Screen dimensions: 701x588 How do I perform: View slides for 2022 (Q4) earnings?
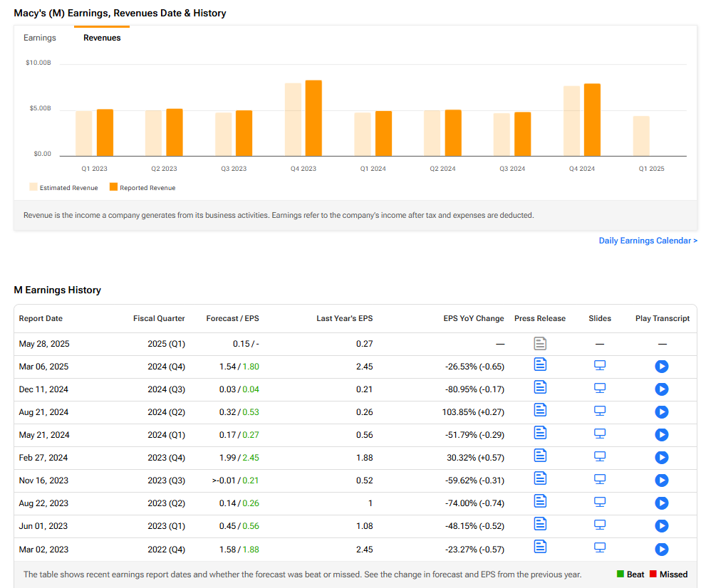(x=600, y=548)
